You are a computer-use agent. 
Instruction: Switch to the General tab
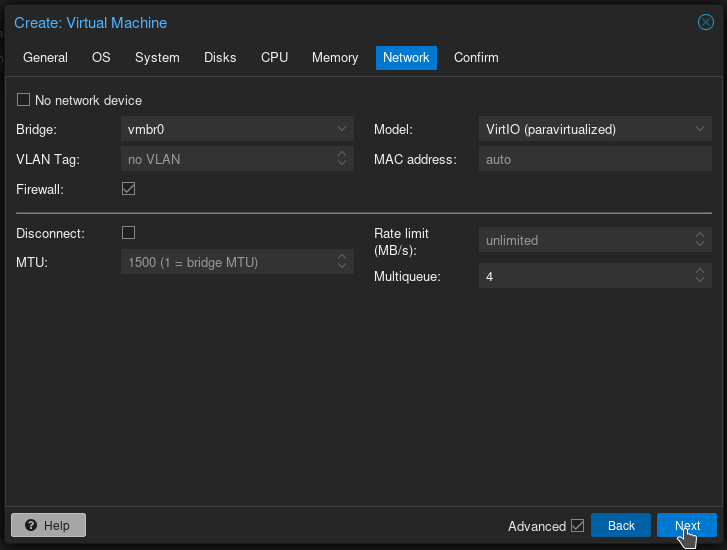45,58
